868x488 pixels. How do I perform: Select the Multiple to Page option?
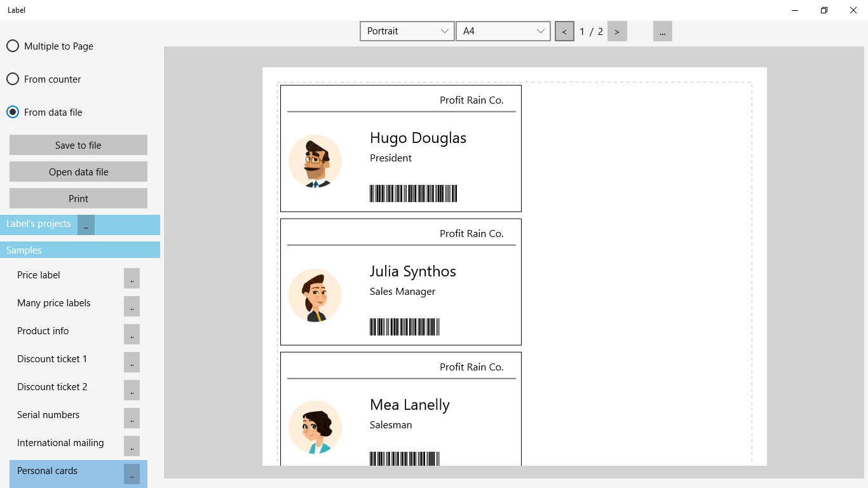coord(12,46)
